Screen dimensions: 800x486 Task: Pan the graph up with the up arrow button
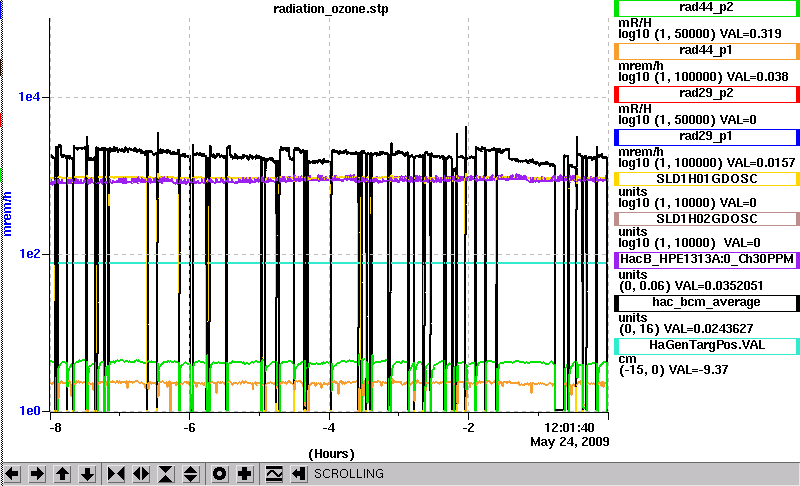(x=62, y=474)
